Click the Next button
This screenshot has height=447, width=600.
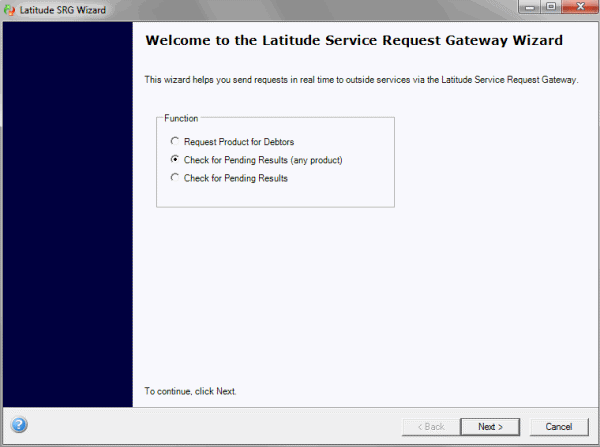pos(490,427)
